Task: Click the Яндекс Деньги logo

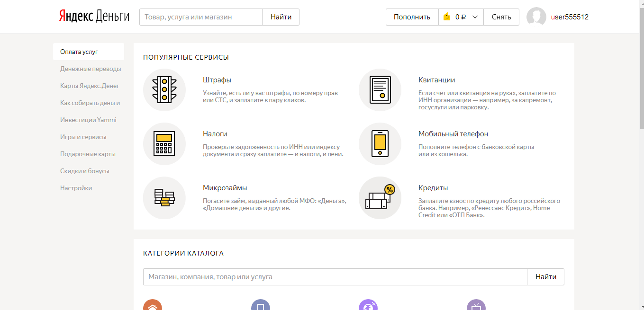Action: pos(94,17)
